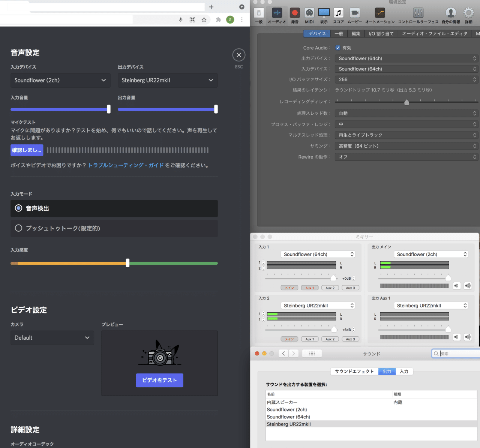Click the low-volume speaker icon in 出力 メイン

456,286
